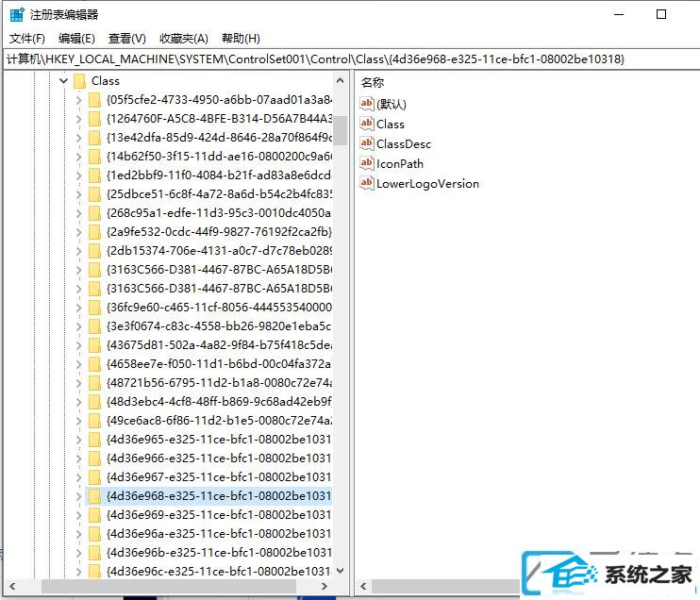Click folder icon of key {4d36e96a-e325-11ce

(94, 533)
